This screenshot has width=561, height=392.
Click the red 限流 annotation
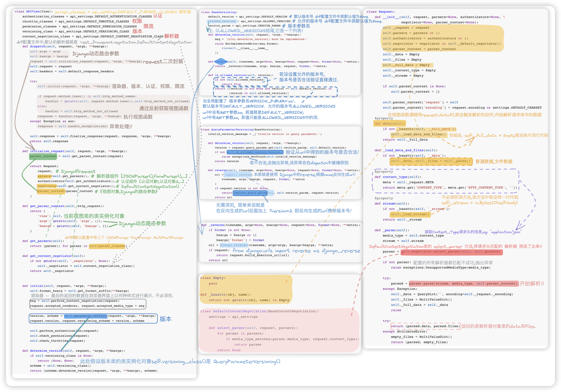pos(148,26)
